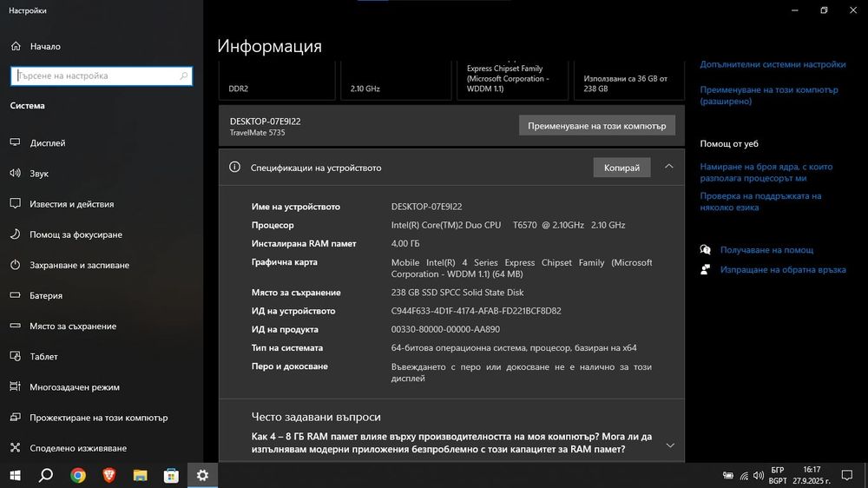Click device ID value C944F633-4D1F-4174-AFAB-FD221BCF8D82
The height and width of the screenshot is (488, 868).
tap(476, 311)
